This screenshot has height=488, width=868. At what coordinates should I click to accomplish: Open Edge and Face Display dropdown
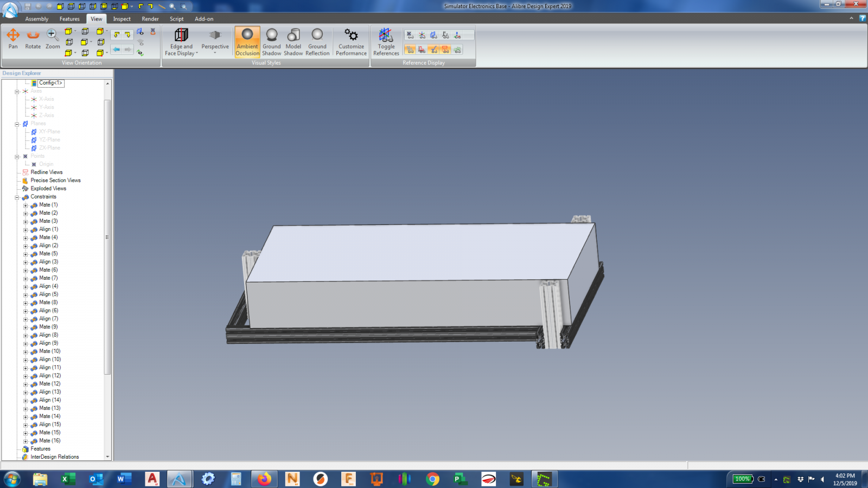(181, 42)
